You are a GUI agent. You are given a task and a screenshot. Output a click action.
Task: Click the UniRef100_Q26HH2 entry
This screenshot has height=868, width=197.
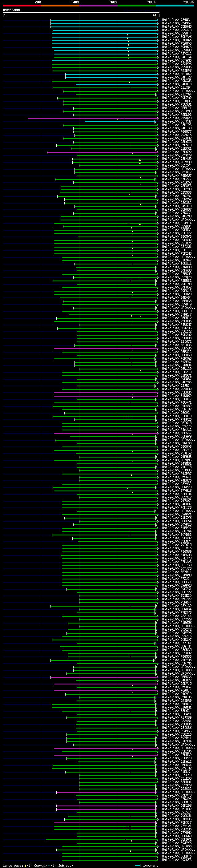[176, 139]
